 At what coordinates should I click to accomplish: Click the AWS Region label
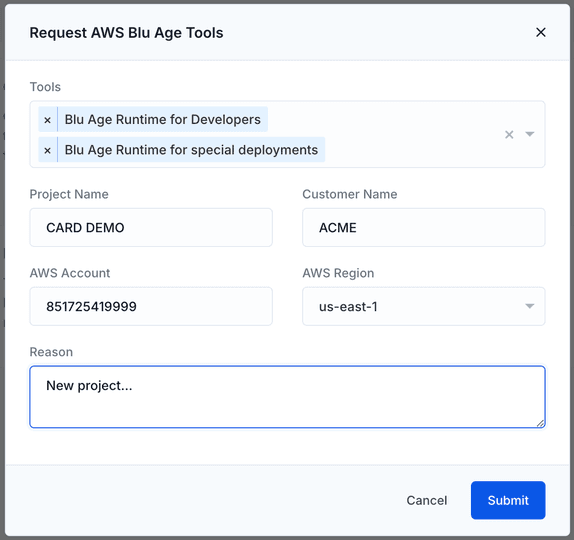[x=338, y=273]
